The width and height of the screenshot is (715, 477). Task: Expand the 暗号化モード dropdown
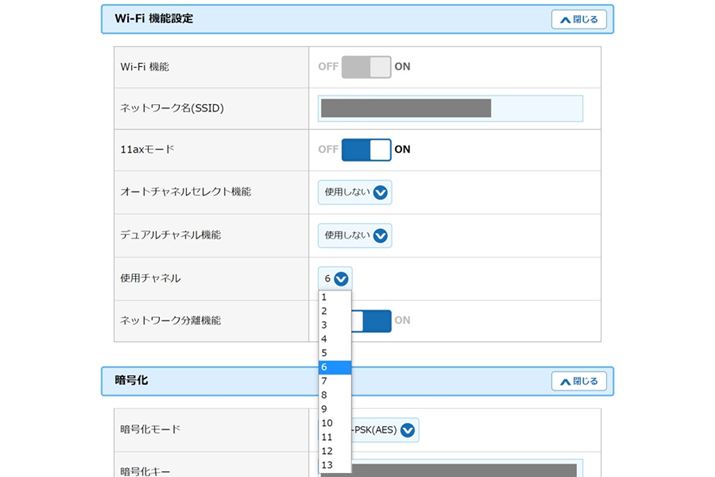[383, 430]
